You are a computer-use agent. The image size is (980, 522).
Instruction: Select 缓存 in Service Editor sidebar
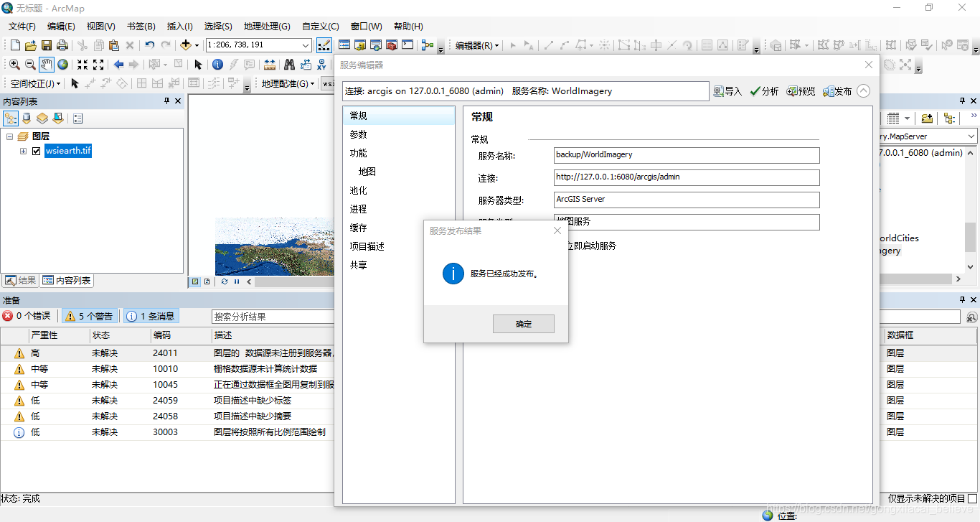click(399, 228)
